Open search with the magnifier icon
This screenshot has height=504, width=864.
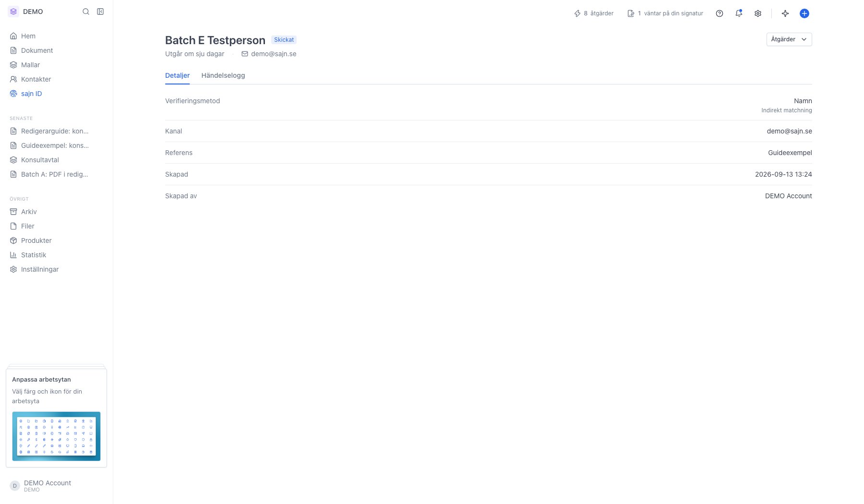click(x=86, y=12)
